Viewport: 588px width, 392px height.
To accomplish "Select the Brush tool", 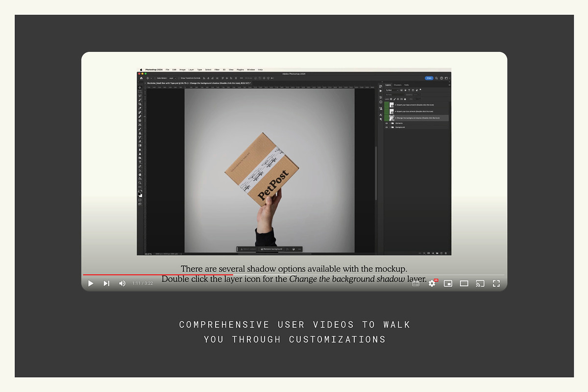I will click(x=140, y=129).
